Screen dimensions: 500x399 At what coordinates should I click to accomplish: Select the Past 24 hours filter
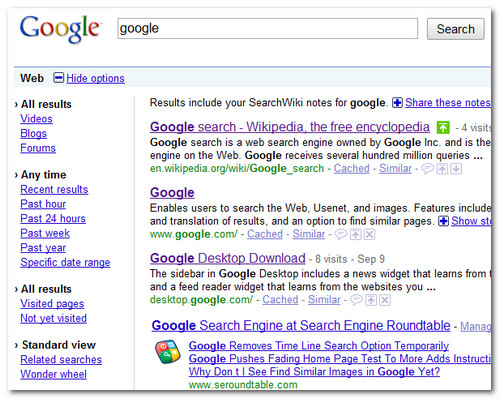click(53, 218)
